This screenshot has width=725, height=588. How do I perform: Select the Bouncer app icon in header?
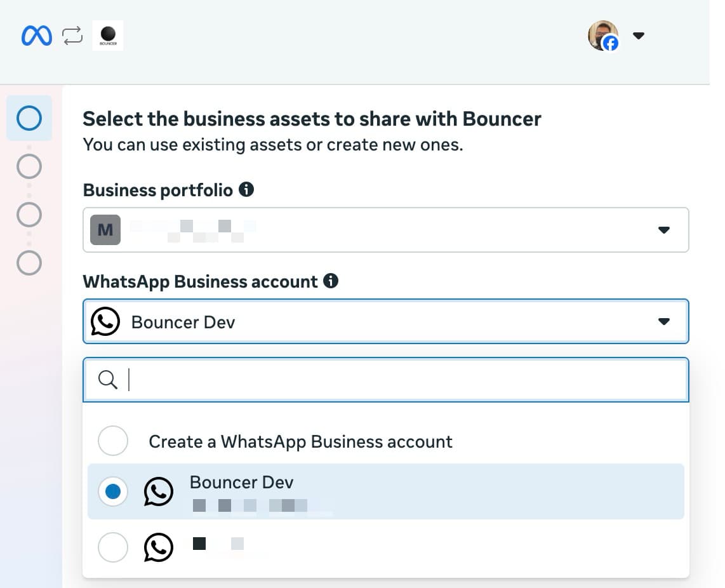click(x=107, y=35)
